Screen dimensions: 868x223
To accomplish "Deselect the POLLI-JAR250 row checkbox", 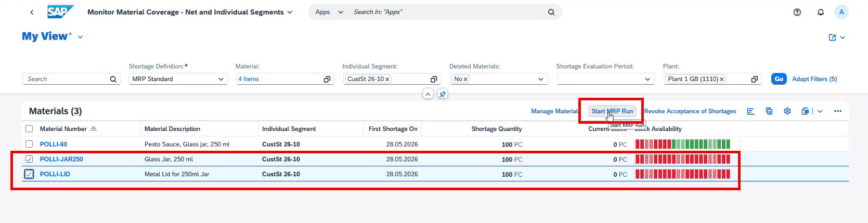I will pos(29,159).
